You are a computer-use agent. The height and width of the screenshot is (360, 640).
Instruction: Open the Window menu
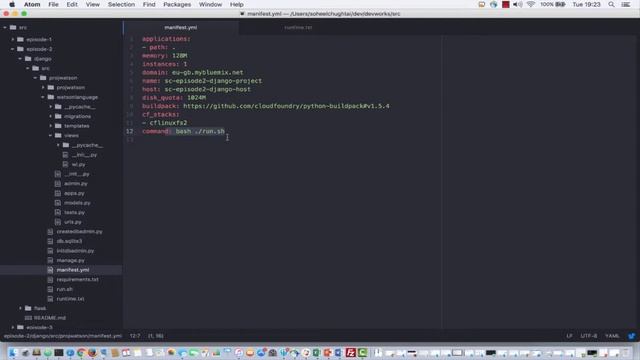click(210, 4)
